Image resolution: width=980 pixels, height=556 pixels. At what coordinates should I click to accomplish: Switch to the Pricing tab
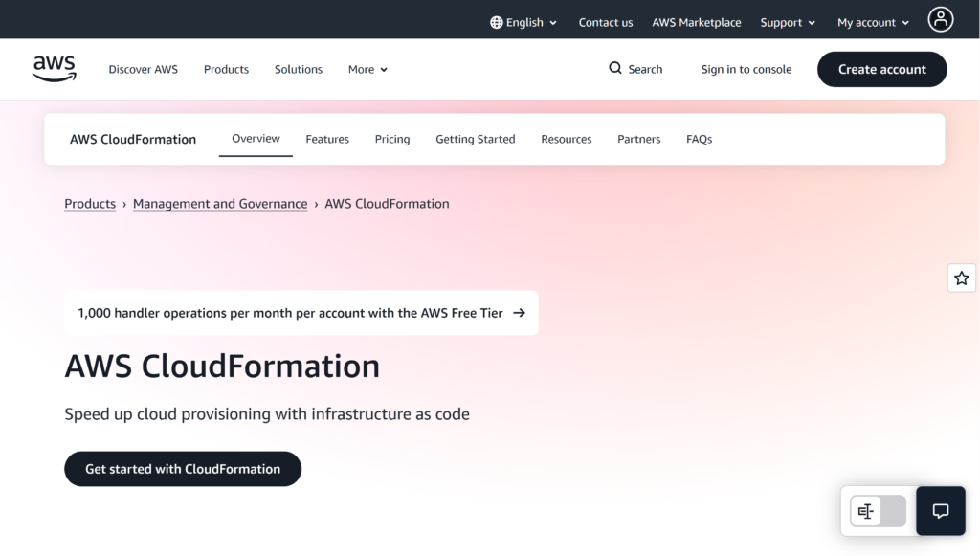(391, 139)
